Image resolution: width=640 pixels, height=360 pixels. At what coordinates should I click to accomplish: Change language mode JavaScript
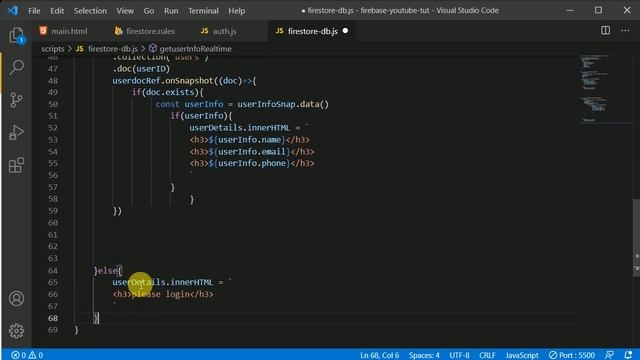coord(522,355)
